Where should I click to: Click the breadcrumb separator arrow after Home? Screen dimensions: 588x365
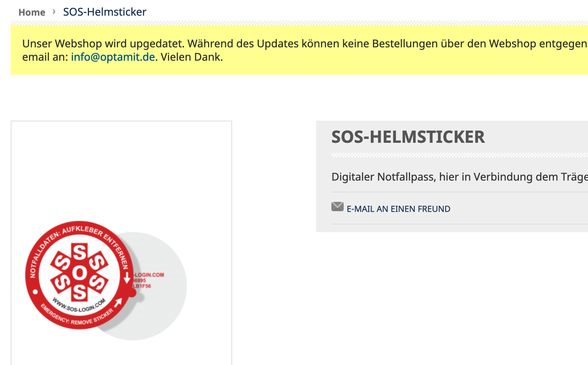point(54,12)
